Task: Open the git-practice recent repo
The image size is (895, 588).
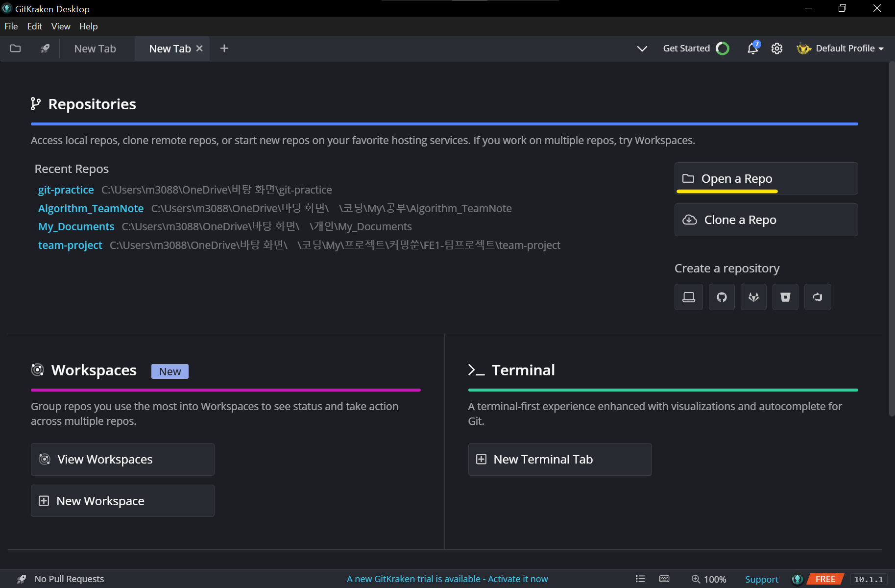Action: coord(66,190)
